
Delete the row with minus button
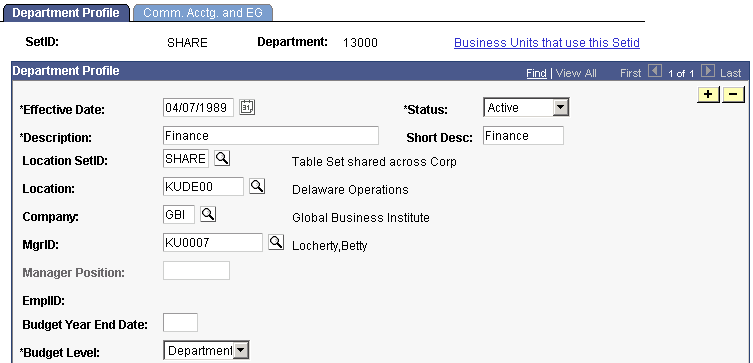pyautogui.click(x=733, y=95)
